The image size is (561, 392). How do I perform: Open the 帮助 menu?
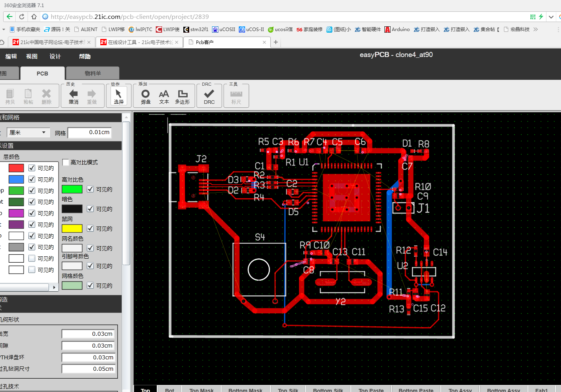tap(85, 56)
